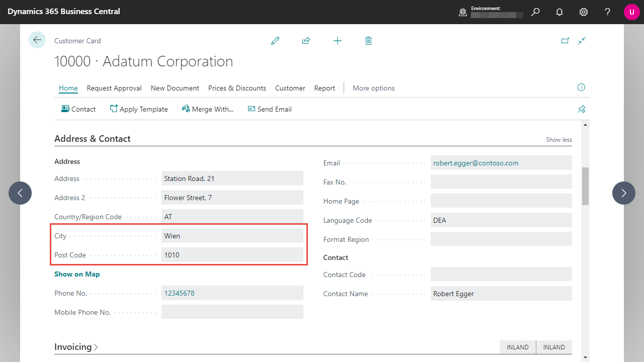
Task: Click the City field Wien
Action: tap(232, 236)
